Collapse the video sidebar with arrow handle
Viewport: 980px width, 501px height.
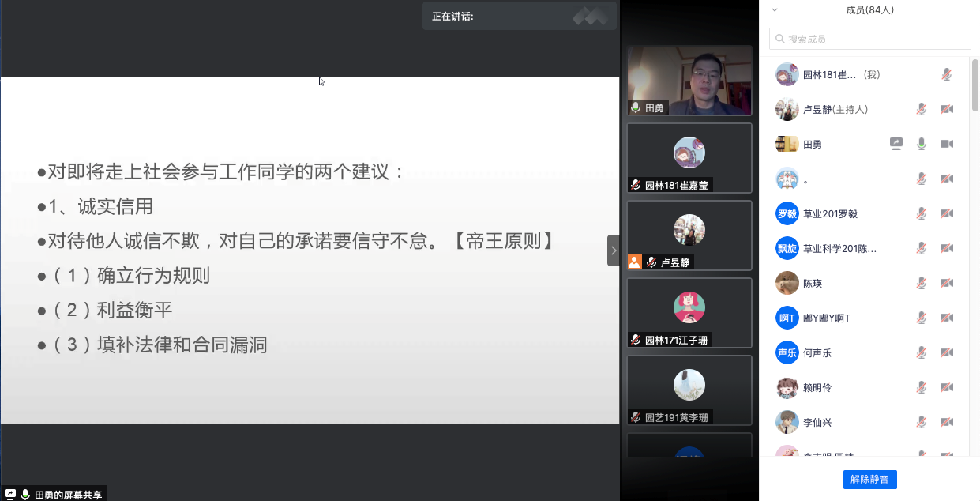613,250
